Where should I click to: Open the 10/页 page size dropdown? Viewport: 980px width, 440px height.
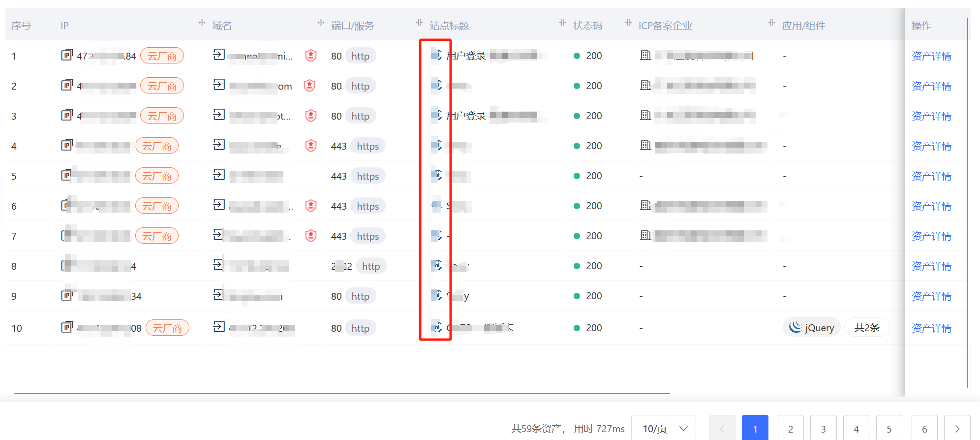(664, 428)
